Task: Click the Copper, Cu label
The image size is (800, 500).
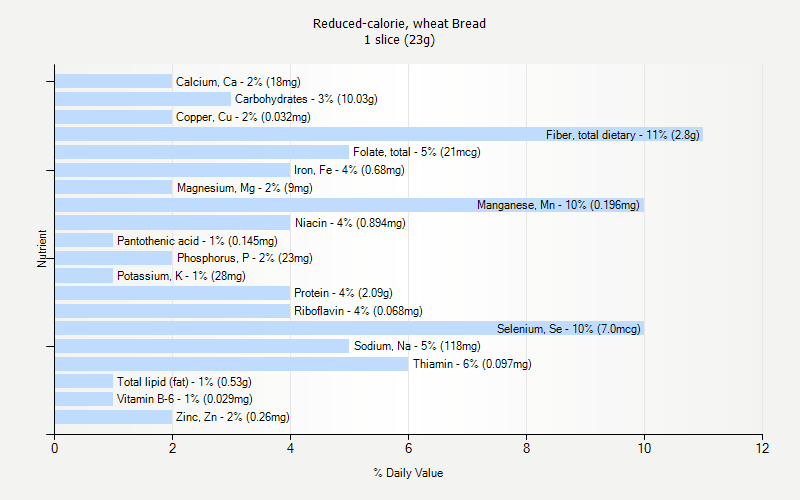Action: (243, 117)
